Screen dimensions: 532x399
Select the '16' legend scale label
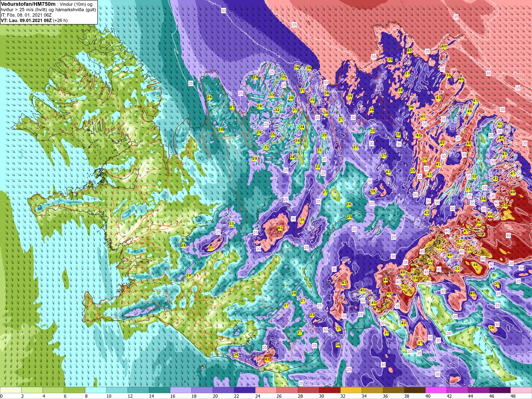172,396
